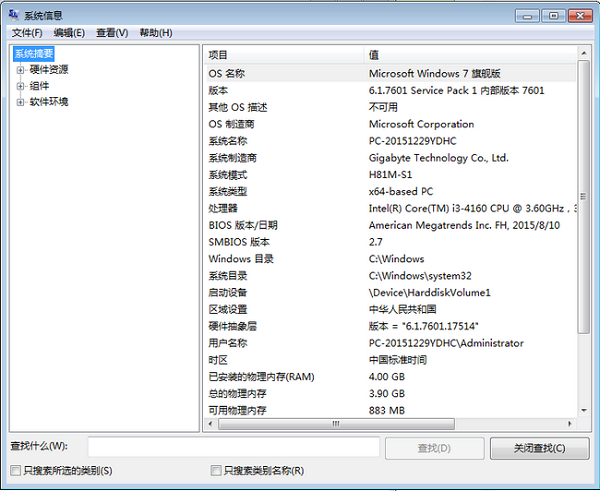
Task: Click the horizontal scrollbar left arrow
Action: 210,424
